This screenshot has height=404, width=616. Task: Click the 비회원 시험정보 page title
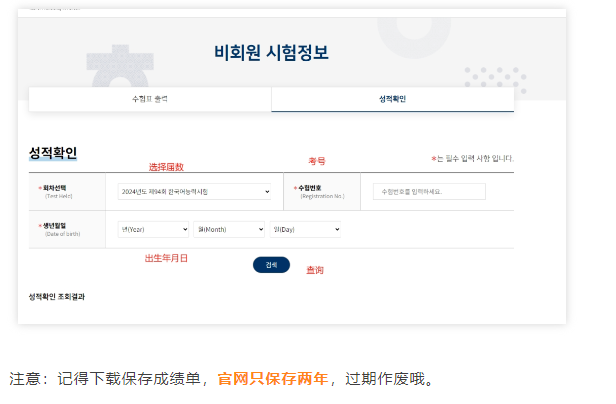[271, 53]
